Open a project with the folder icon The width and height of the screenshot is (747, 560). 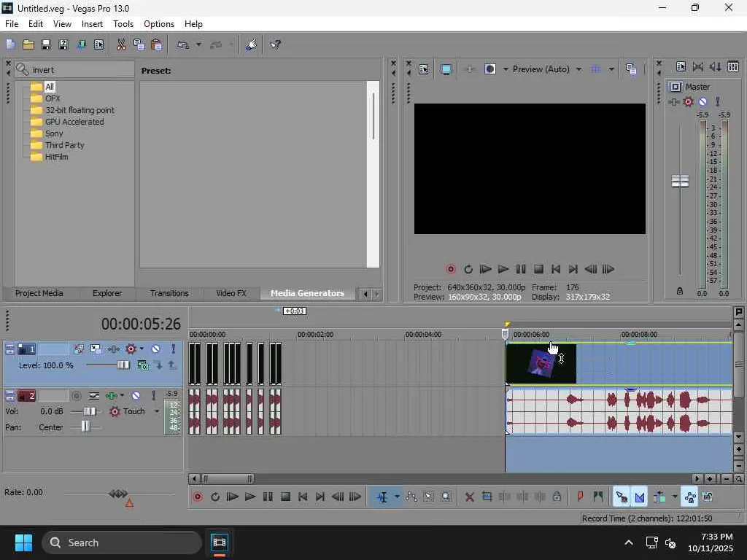tap(28, 44)
